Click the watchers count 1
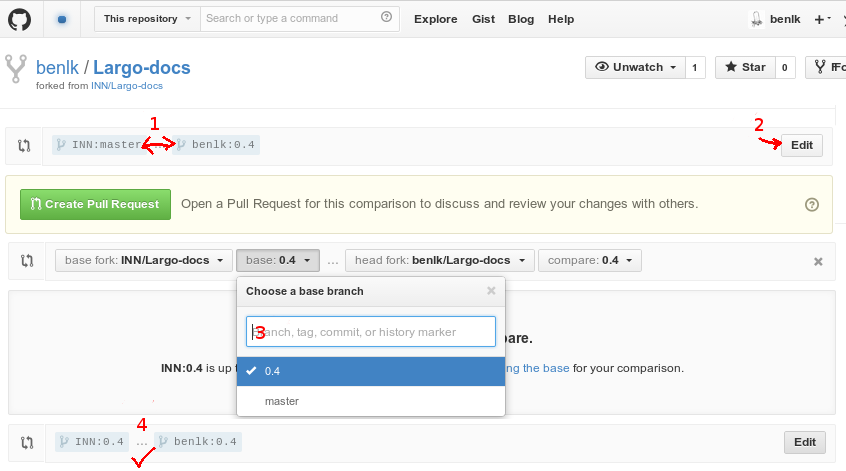 pos(695,67)
